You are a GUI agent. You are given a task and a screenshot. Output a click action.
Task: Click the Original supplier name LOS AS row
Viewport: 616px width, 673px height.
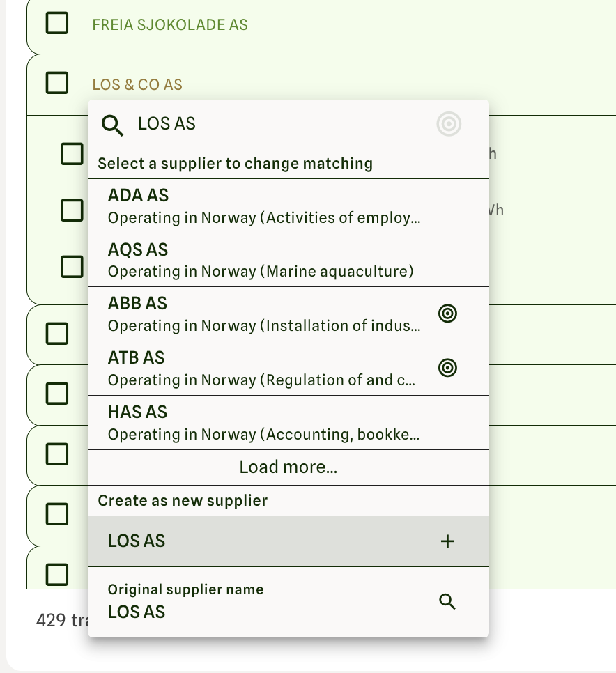(288, 602)
